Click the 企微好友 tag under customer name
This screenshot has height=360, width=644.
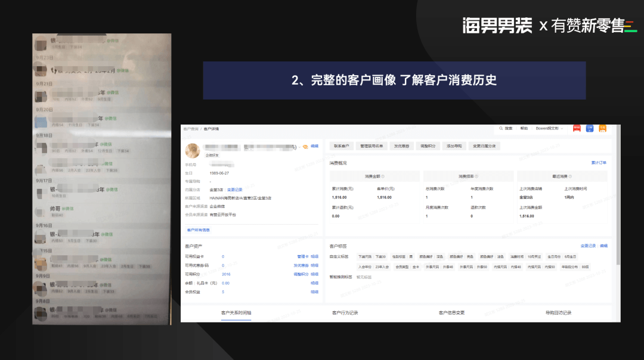[x=212, y=155]
